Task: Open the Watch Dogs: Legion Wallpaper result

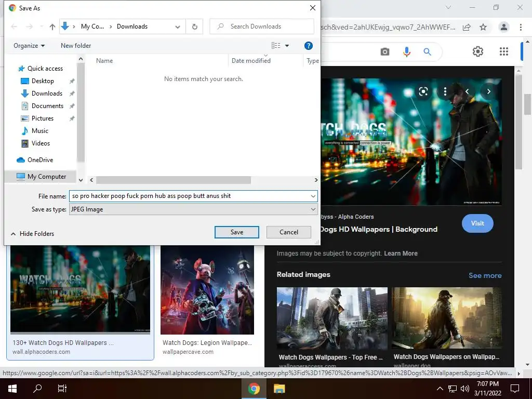Action: click(x=207, y=290)
